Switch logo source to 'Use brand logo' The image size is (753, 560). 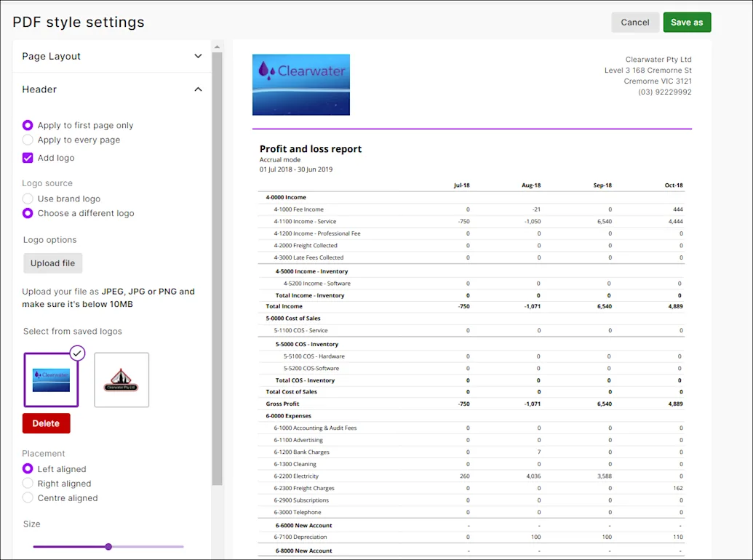click(x=28, y=199)
